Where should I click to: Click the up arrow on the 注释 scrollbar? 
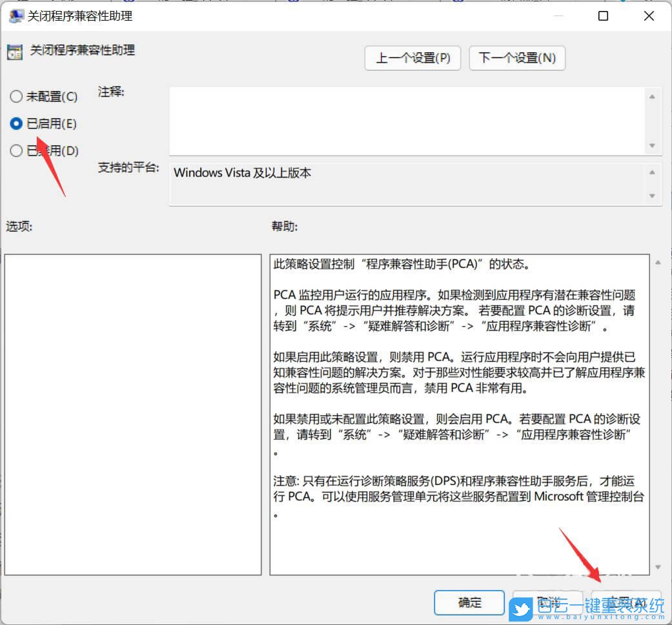(x=653, y=96)
